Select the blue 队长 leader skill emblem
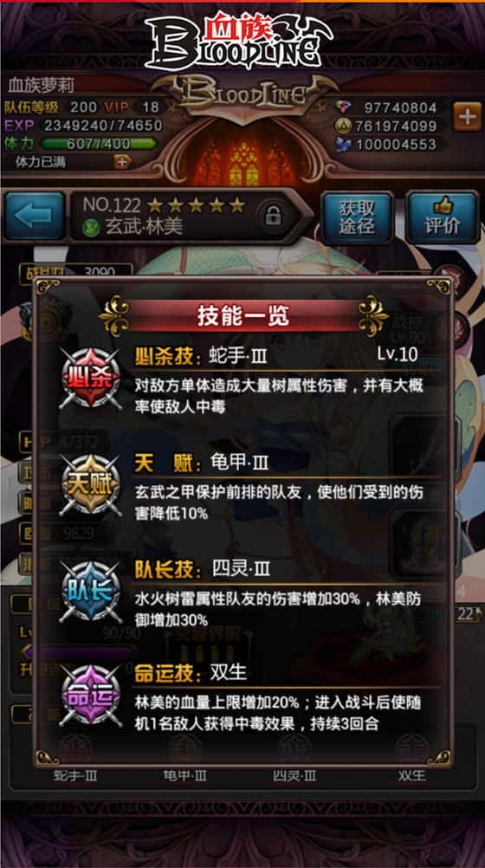485x868 pixels. pos(91,591)
